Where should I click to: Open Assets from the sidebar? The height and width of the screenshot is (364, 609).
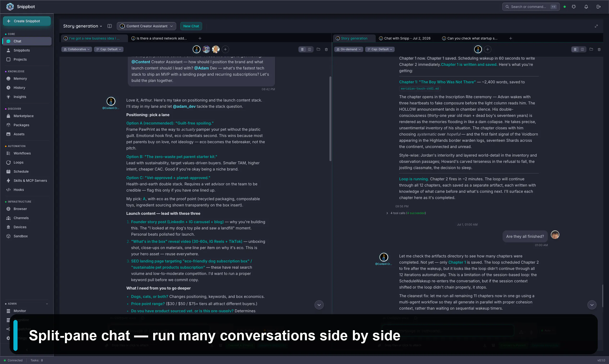tap(27, 134)
